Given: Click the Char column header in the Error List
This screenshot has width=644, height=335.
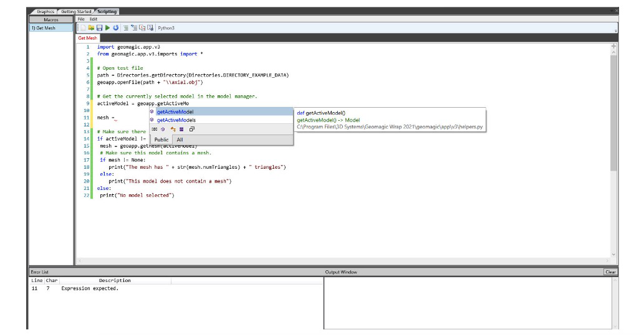Looking at the screenshot, I should tap(52, 280).
